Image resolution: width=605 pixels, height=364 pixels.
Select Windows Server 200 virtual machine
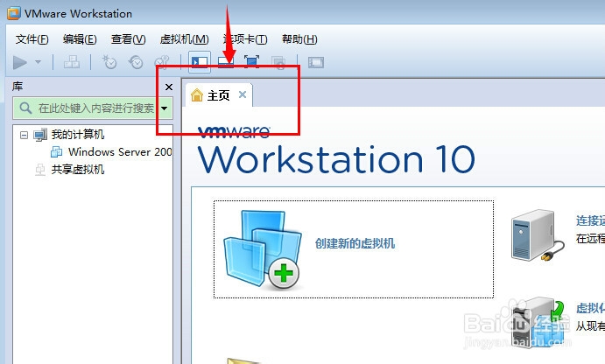(120, 152)
